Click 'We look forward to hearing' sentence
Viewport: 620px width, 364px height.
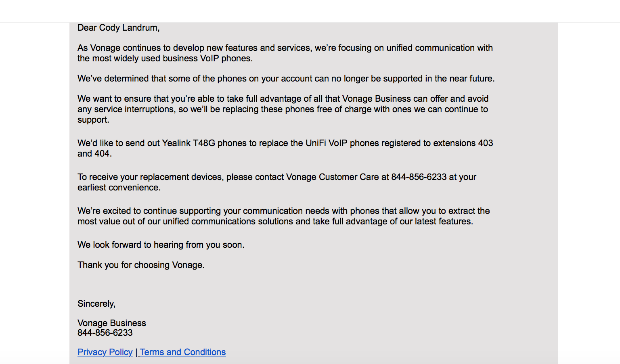coord(161,245)
